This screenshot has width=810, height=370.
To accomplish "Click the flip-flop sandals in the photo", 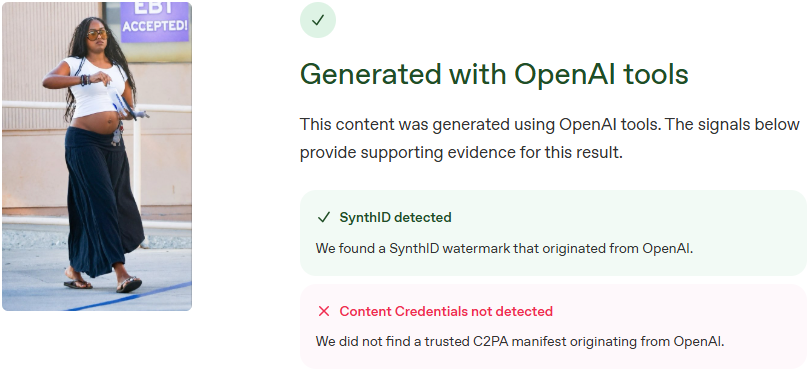I will (x=103, y=284).
